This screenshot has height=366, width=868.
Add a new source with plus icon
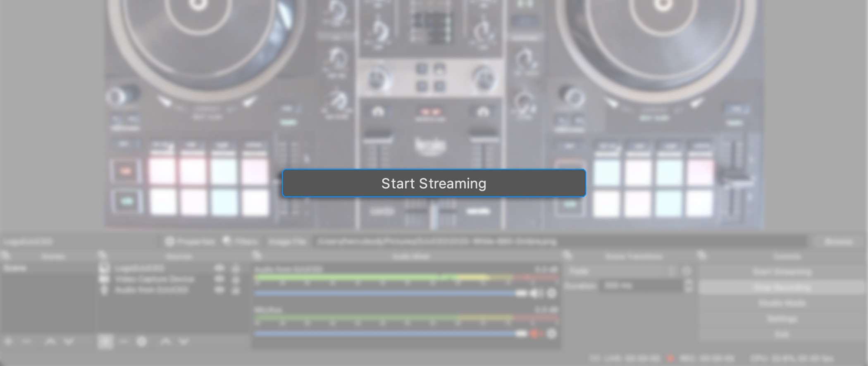105,342
